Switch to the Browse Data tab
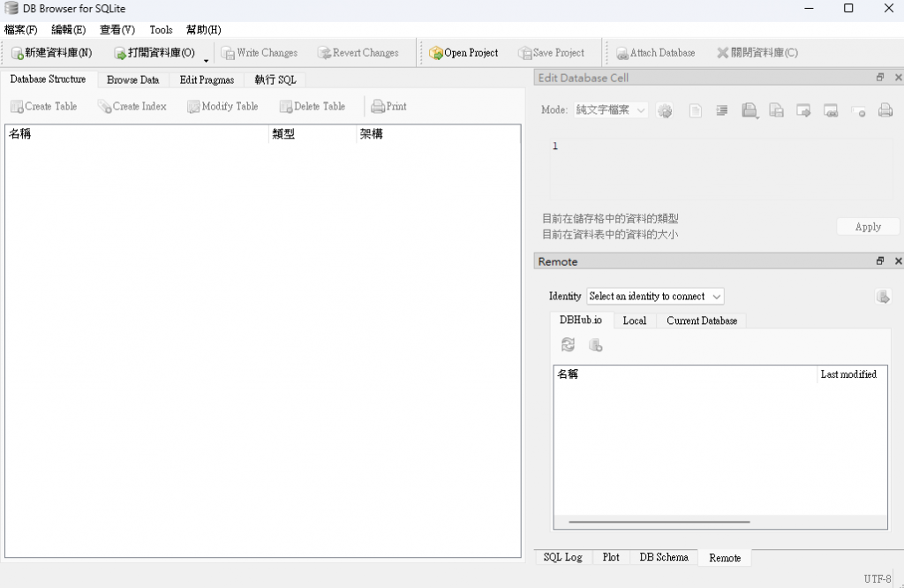The image size is (904, 588). click(x=133, y=80)
